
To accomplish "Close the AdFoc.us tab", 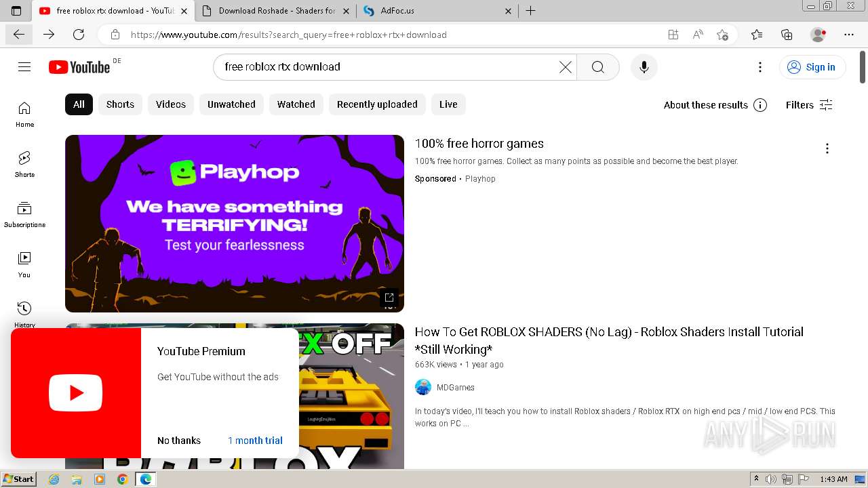I will pos(509,11).
